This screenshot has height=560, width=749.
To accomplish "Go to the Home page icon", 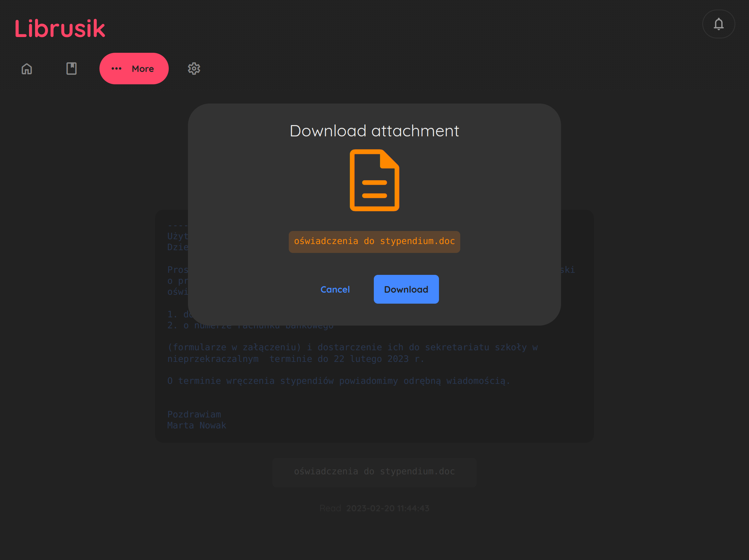I will (27, 69).
